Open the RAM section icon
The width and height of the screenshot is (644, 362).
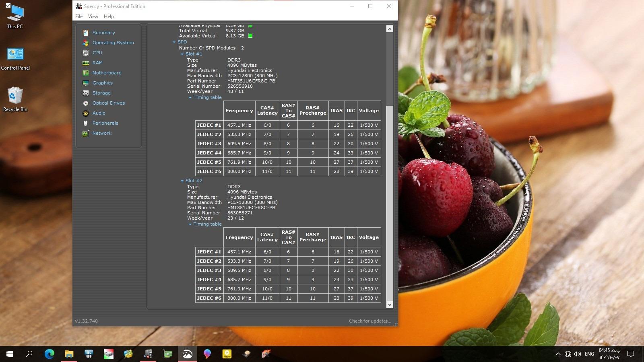[85, 63]
